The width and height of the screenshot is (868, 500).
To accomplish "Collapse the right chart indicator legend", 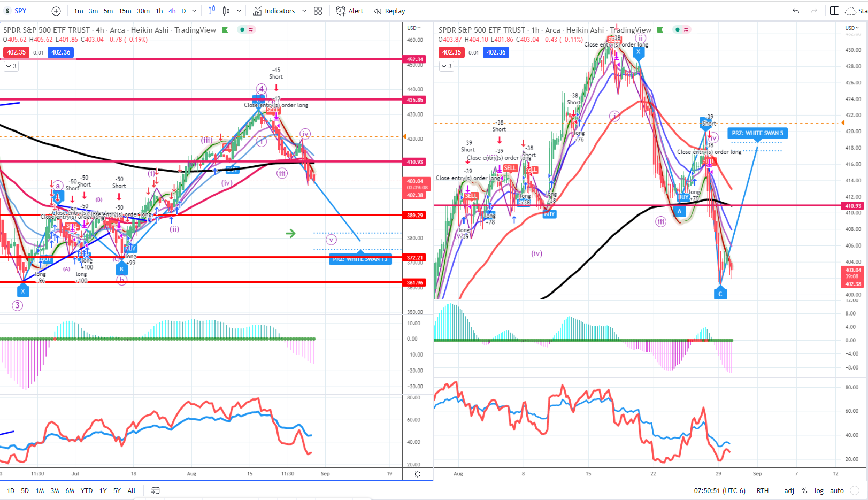I will [x=446, y=66].
